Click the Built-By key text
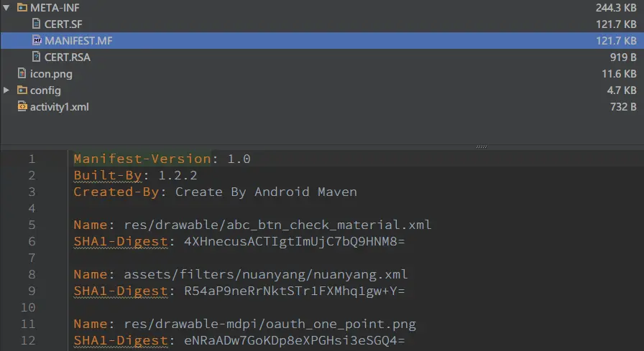Screen dimensions: 644x351 click(x=108, y=175)
